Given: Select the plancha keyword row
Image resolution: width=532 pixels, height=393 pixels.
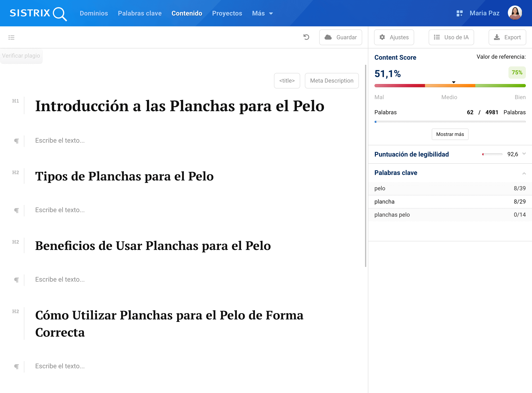Looking at the screenshot, I should [x=450, y=202].
